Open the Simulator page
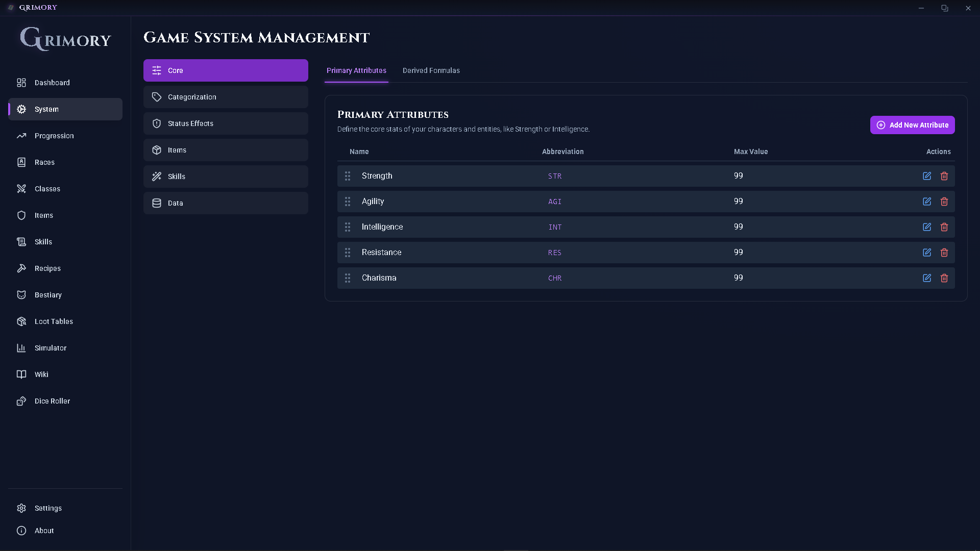The width and height of the screenshot is (980, 551). pos(50,348)
